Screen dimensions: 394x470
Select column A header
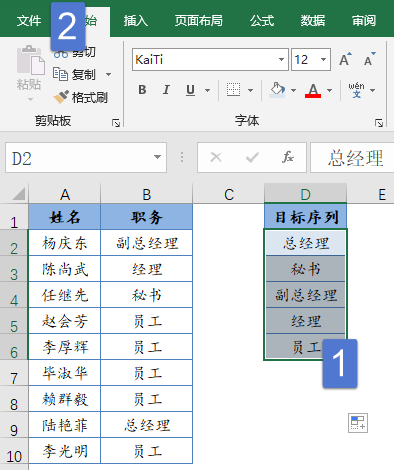pos(65,194)
